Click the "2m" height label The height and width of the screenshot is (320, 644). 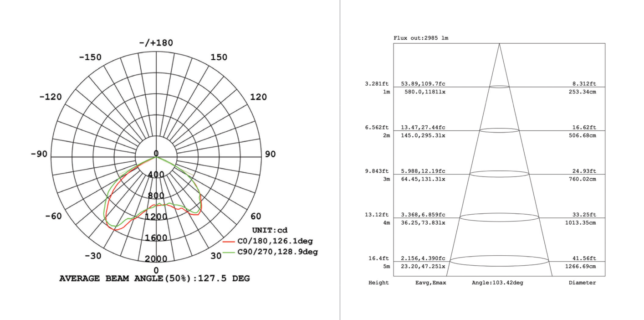pyautogui.click(x=386, y=135)
